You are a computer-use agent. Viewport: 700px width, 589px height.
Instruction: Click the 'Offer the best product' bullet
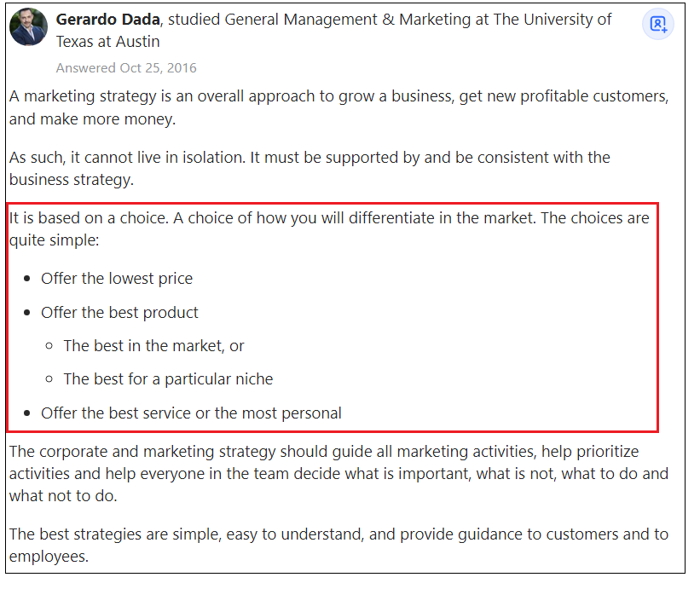tap(119, 312)
